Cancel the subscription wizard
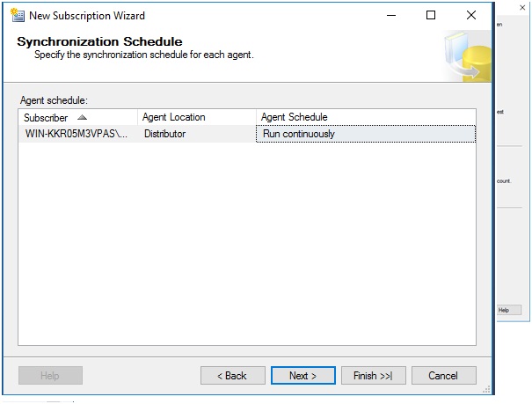This screenshot has height=404, width=532. 443,376
